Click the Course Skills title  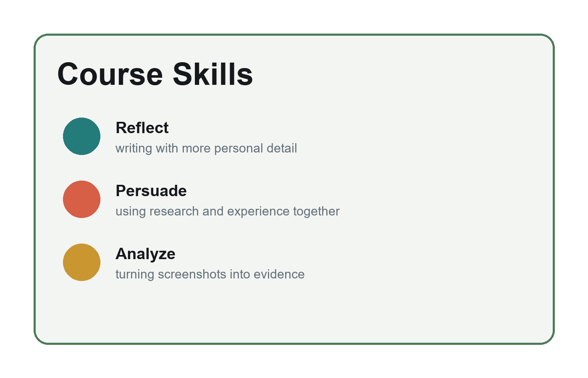click(x=155, y=74)
